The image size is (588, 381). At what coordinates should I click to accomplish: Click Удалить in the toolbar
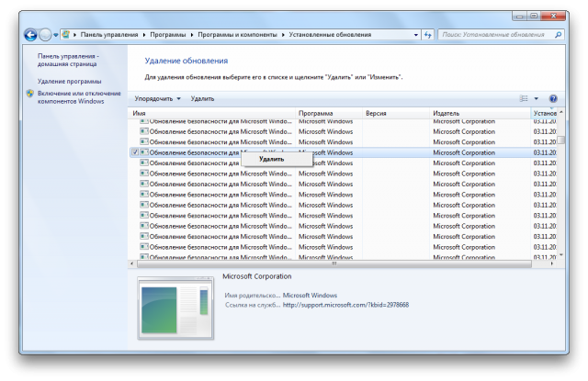click(202, 98)
